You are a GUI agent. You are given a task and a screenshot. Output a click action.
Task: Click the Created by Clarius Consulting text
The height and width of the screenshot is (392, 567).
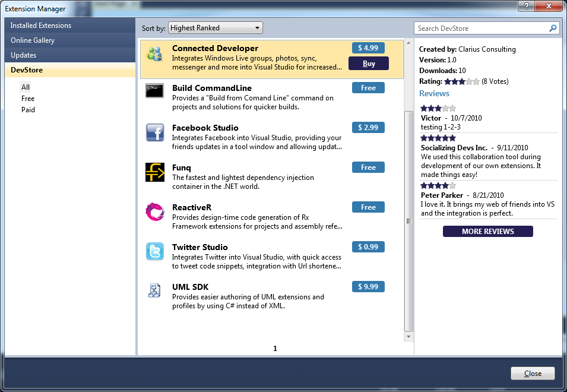tap(467, 49)
